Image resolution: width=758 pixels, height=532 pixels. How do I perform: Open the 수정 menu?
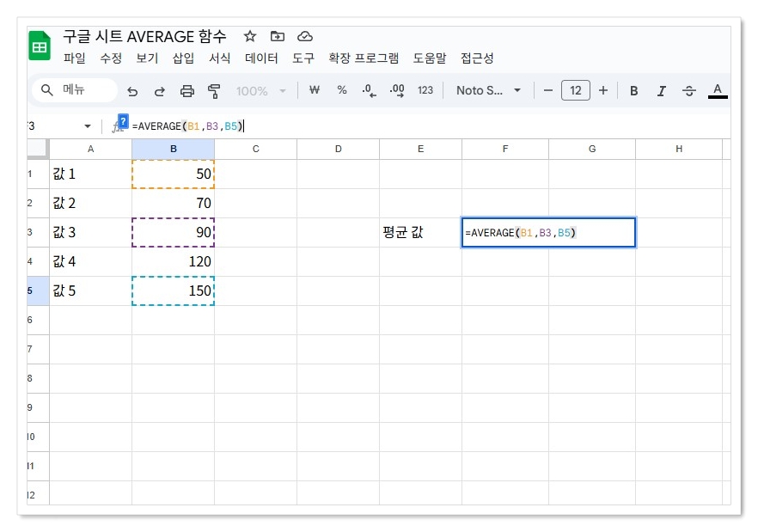[111, 58]
